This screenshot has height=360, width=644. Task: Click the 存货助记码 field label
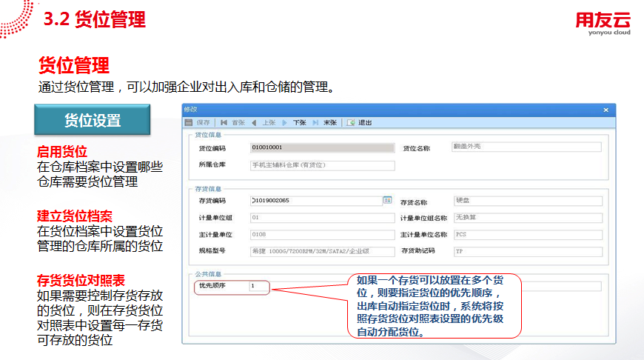(x=418, y=250)
